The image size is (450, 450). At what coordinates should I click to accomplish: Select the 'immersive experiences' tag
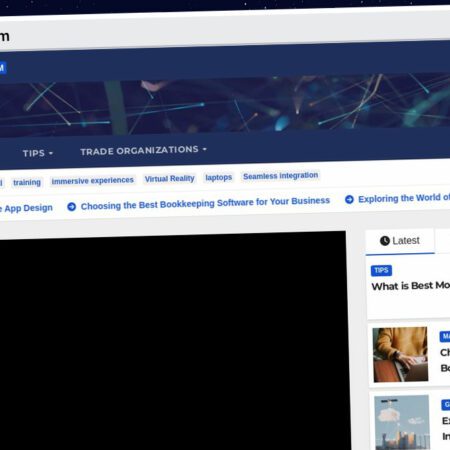point(92,180)
